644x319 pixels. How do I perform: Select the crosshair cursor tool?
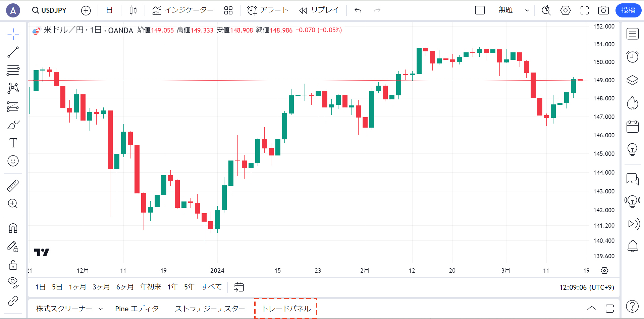[13, 34]
